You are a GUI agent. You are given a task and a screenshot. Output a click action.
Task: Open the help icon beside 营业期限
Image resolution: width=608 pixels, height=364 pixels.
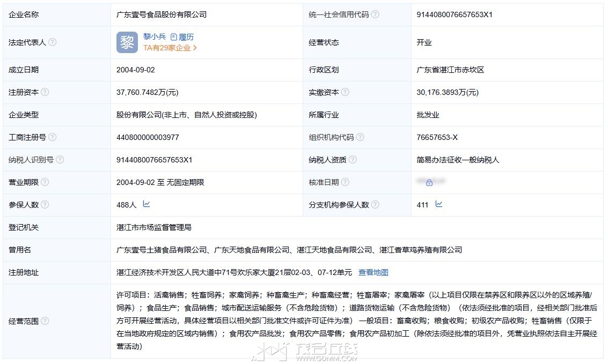coord(45,182)
